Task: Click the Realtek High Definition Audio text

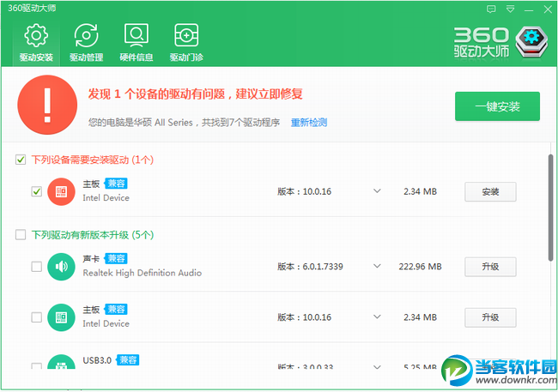Action: [x=143, y=273]
